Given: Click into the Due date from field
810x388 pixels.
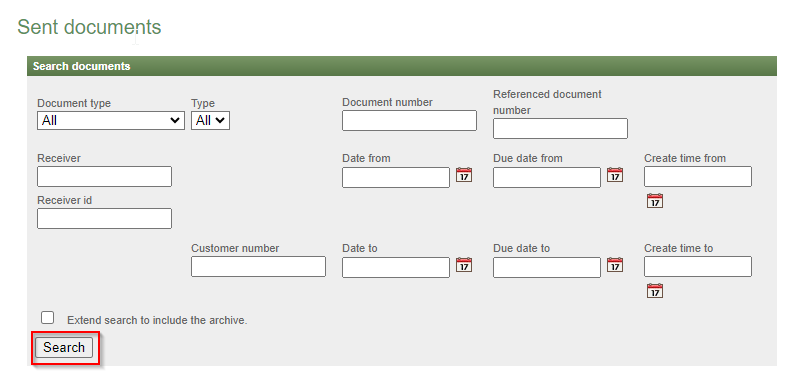Looking at the screenshot, I should pyautogui.click(x=547, y=177).
